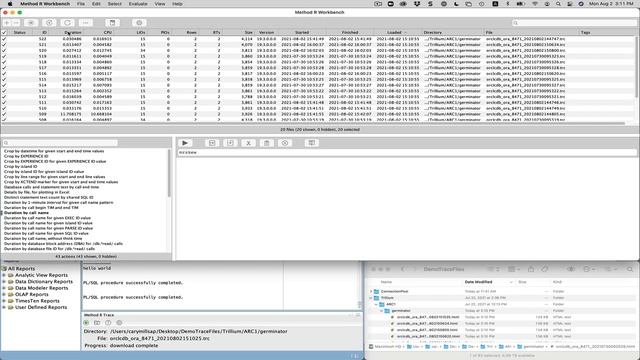This screenshot has height=360, width=640.
Task: Sort the table by Duration column header
Action: coord(73,32)
